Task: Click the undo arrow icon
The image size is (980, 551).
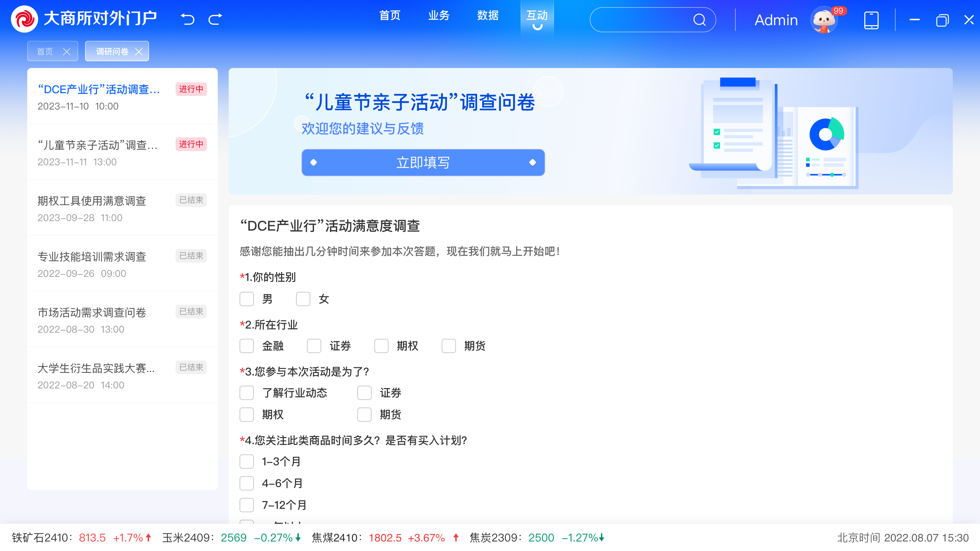Action: click(x=187, y=19)
